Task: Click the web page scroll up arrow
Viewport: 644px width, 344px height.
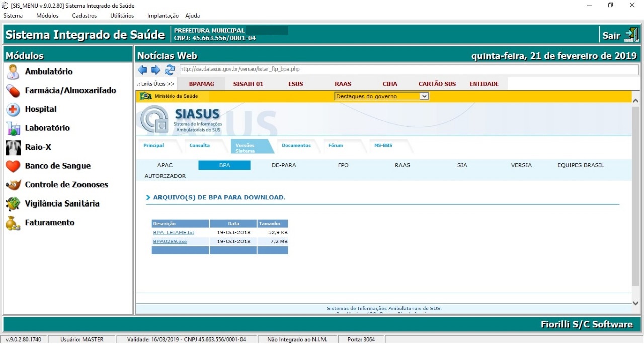Action: [635, 100]
